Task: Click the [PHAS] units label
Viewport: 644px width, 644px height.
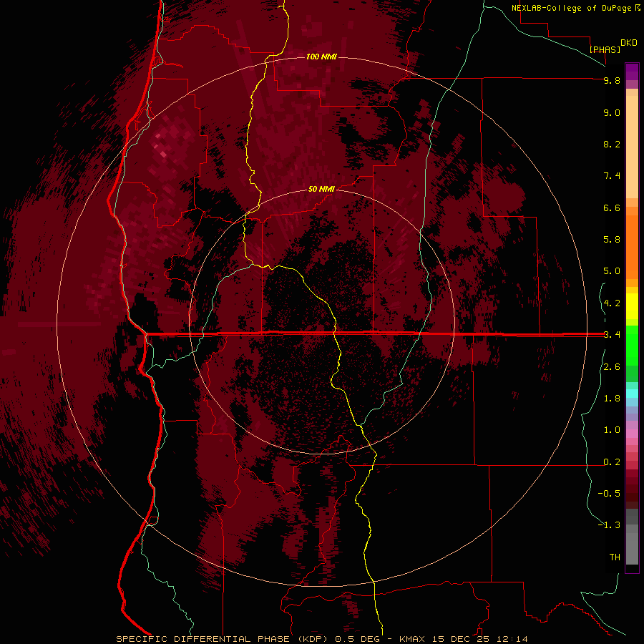Action: 605,49
